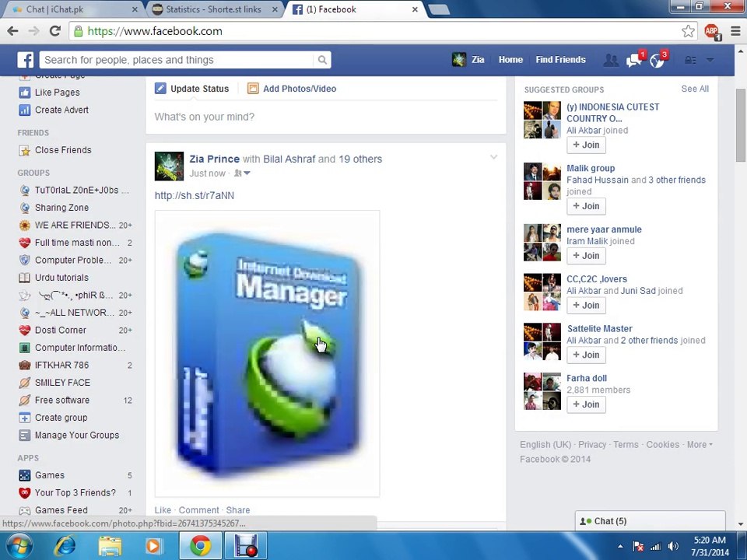Join the mere yaar anmule group
The image size is (747, 560).
(586, 256)
